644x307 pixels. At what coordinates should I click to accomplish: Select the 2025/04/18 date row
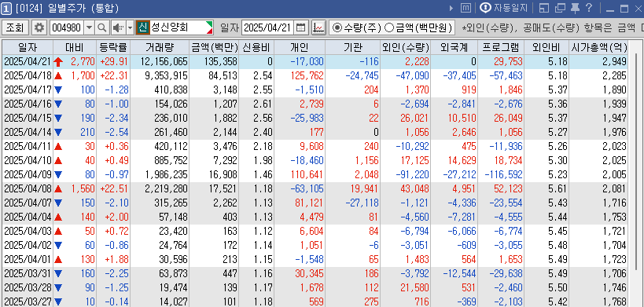[315, 75]
